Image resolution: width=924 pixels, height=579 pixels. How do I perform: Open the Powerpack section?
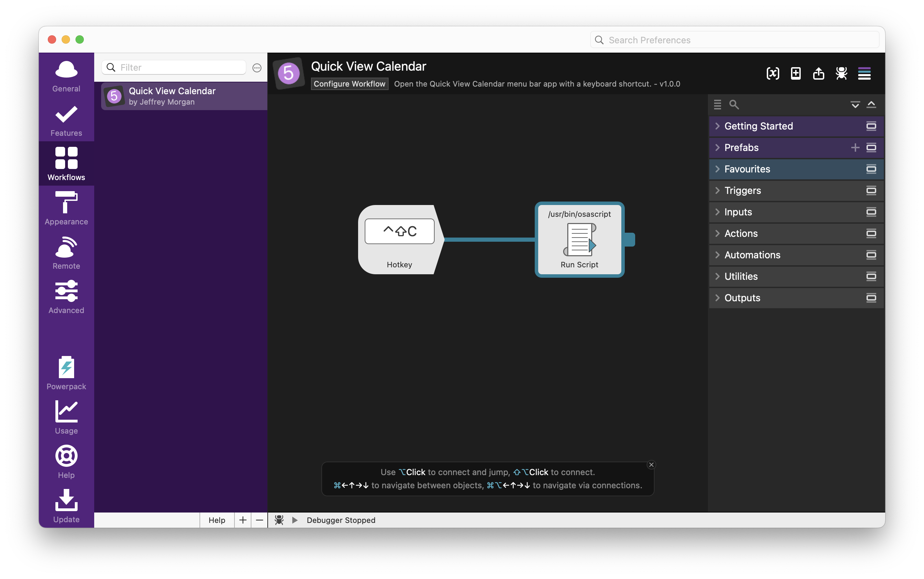coord(66,373)
